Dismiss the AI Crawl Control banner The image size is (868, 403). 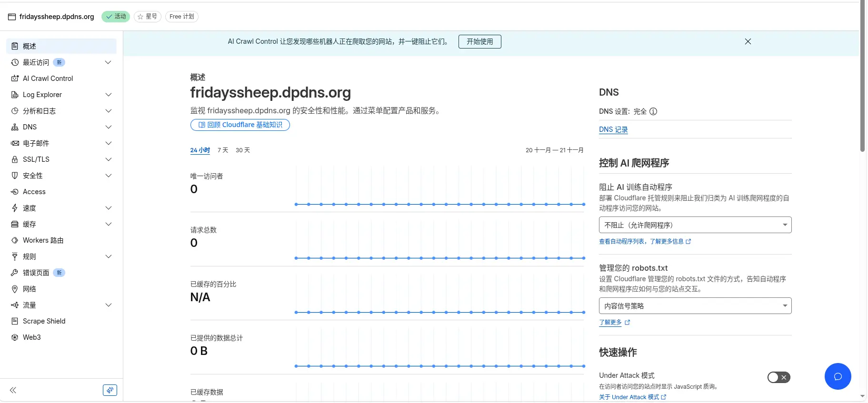(748, 41)
